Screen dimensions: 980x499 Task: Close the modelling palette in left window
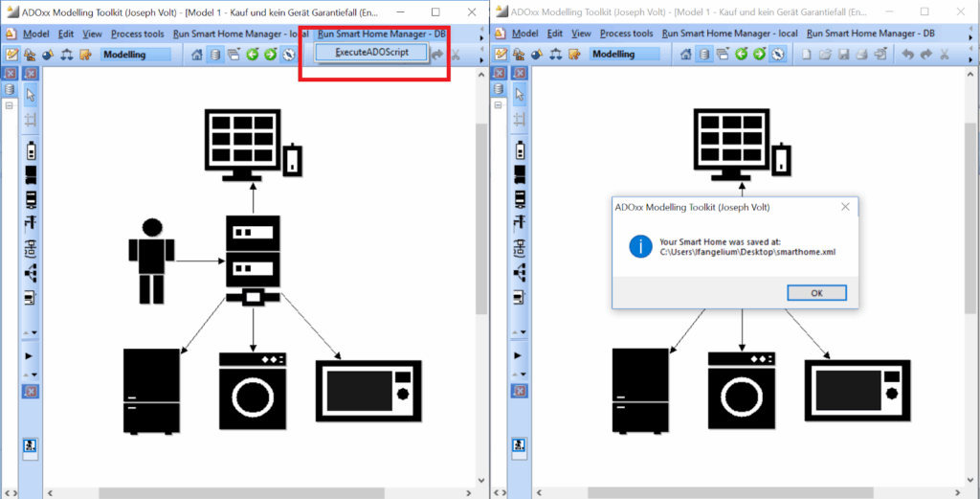click(x=32, y=74)
